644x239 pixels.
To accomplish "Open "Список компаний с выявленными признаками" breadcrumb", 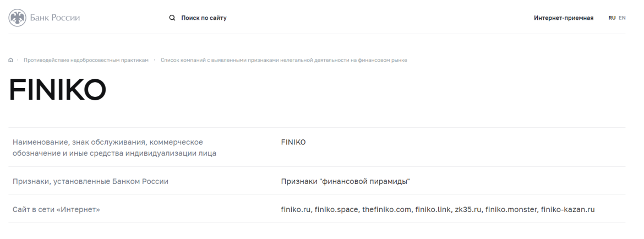I will tap(283, 60).
